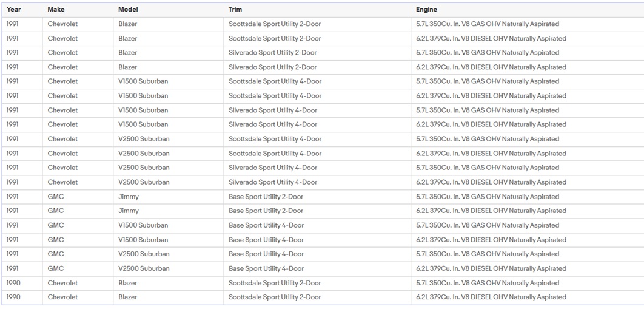Select GMC V1500 Suburban model cell, 5.7L row
The width and height of the screenshot is (644, 309).
pos(143,225)
